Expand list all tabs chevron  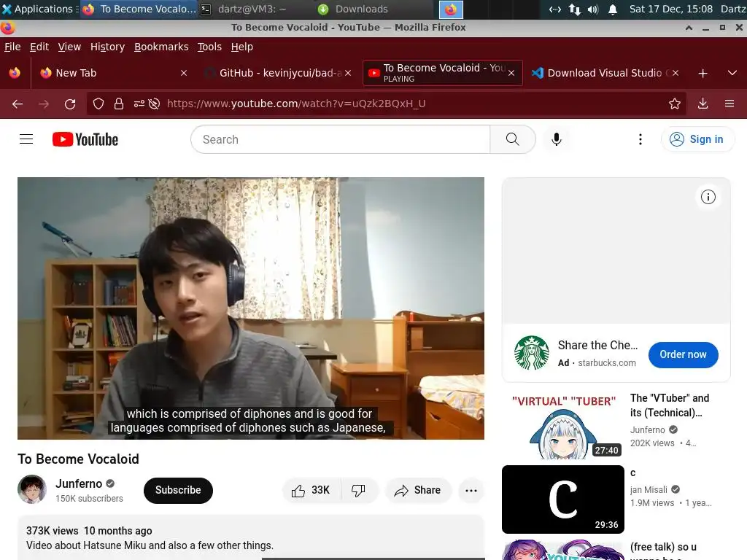click(732, 73)
